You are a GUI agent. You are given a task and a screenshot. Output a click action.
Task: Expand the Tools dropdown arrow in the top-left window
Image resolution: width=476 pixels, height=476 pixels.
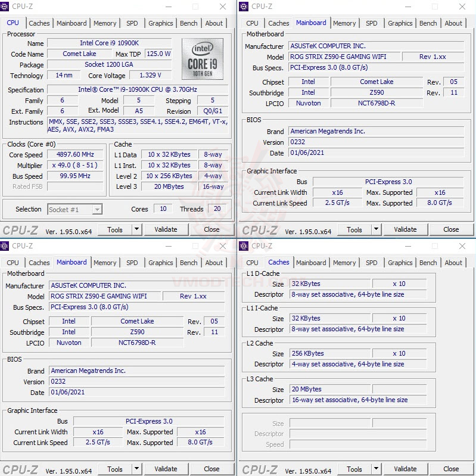pos(136,229)
